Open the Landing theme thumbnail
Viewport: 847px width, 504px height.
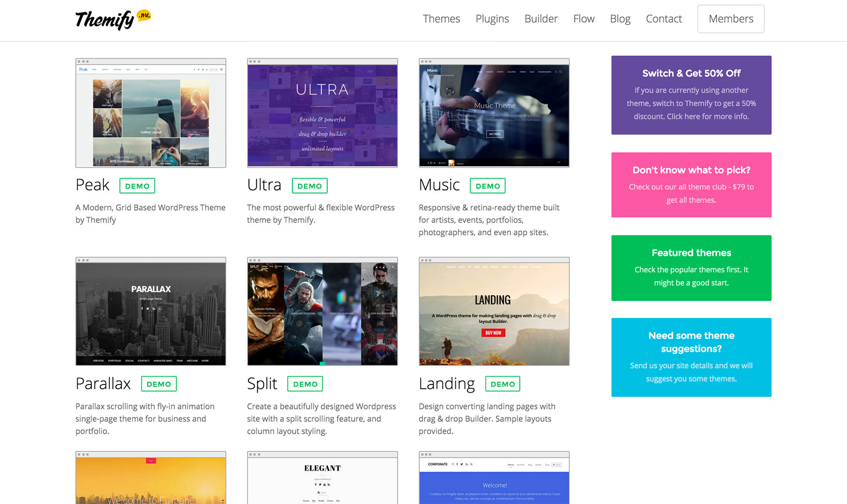click(494, 311)
